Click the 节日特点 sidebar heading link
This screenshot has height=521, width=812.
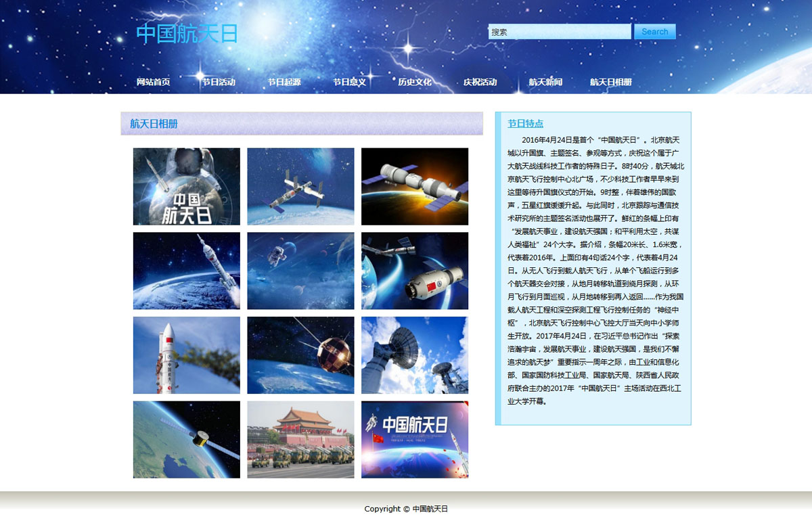[x=526, y=124]
